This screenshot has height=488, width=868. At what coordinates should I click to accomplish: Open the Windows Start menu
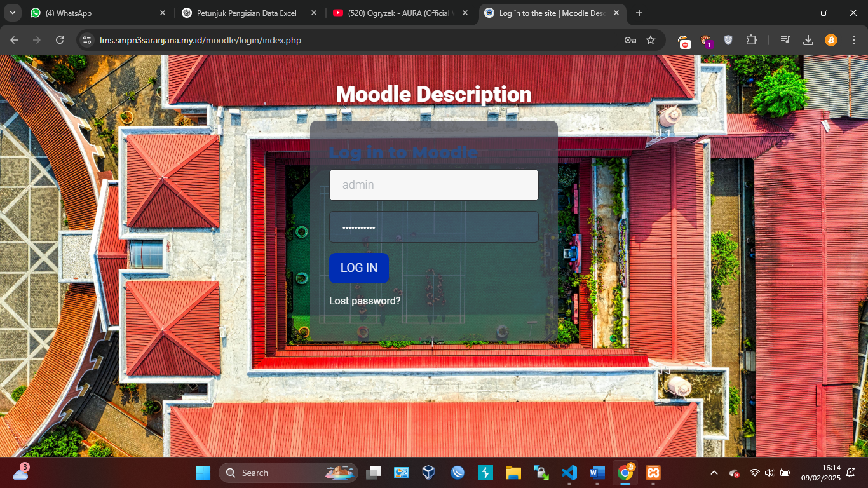(x=203, y=473)
